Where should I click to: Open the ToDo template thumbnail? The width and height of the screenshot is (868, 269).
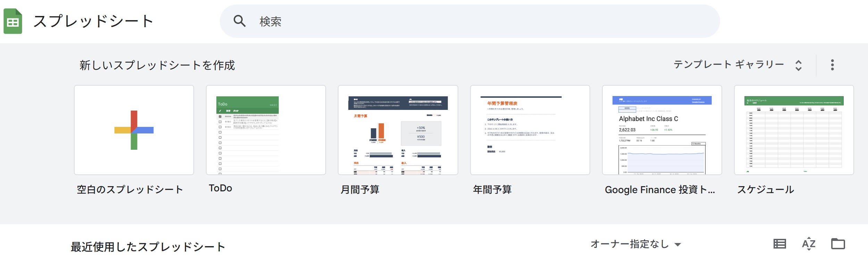(x=266, y=130)
